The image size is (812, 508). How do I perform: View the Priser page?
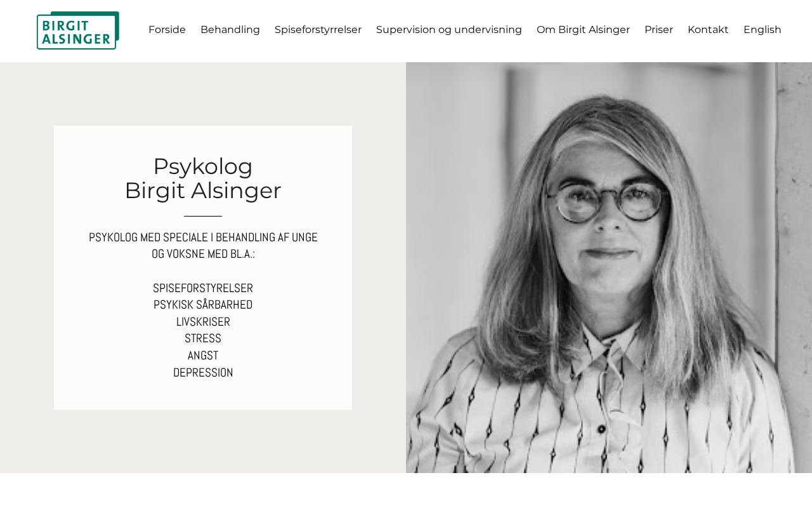click(658, 30)
